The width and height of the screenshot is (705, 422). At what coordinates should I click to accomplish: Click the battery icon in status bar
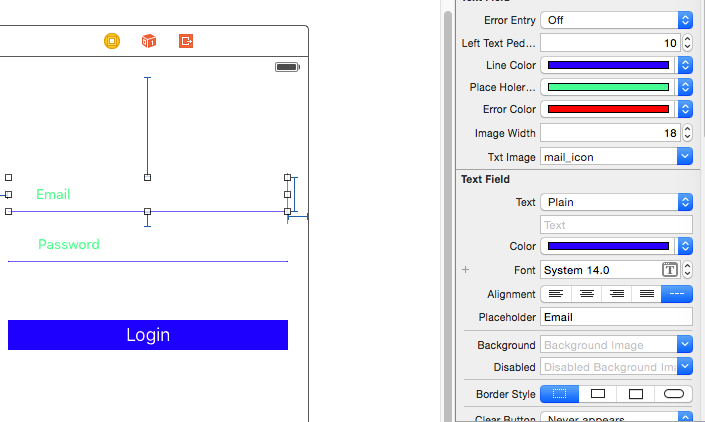click(287, 67)
